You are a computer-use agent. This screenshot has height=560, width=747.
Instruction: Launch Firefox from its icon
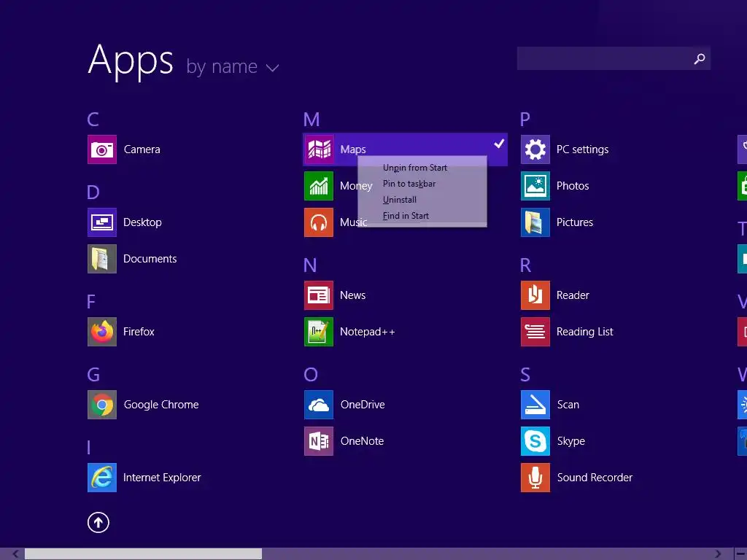click(102, 332)
